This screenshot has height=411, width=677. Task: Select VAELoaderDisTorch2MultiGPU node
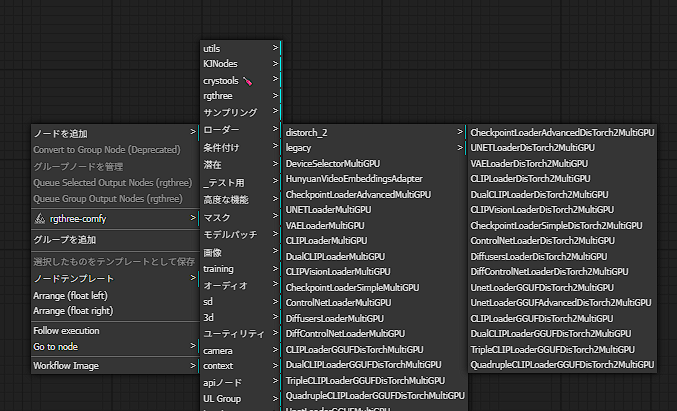point(527,163)
